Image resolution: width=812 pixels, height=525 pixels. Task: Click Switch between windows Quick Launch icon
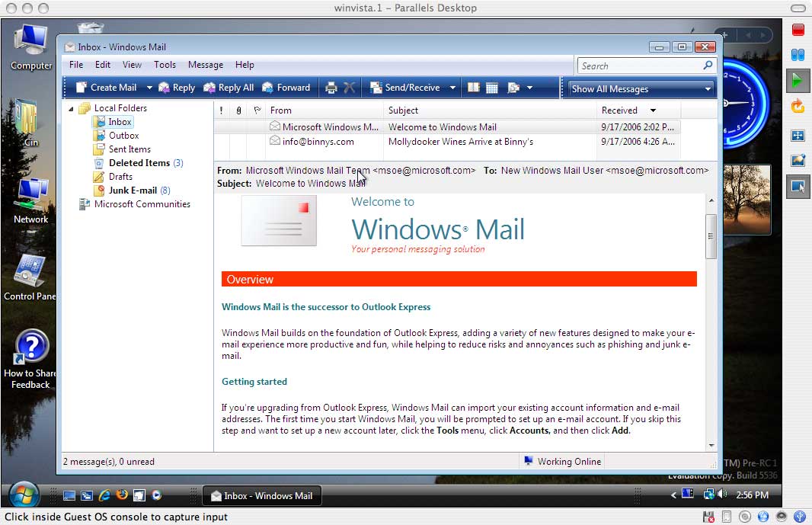coord(87,495)
